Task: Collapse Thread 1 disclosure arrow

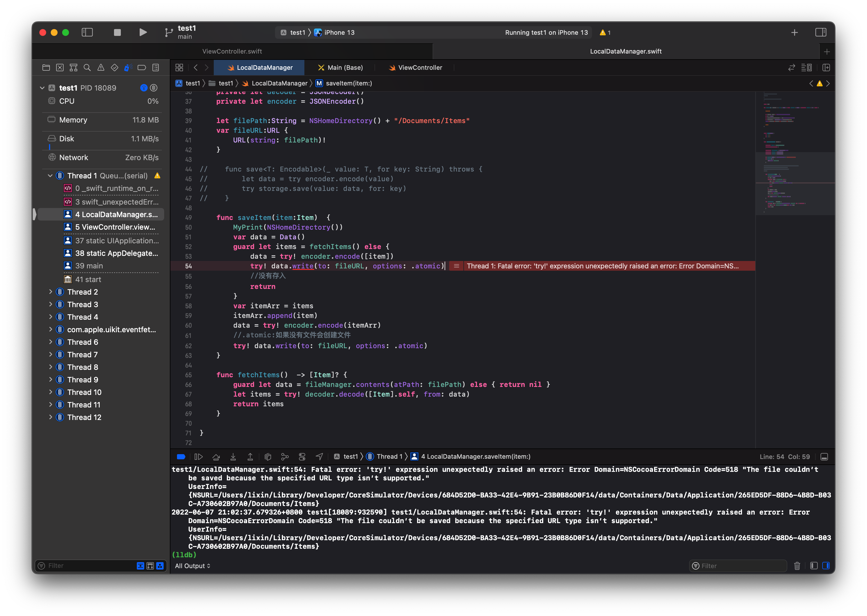Action: (50, 176)
